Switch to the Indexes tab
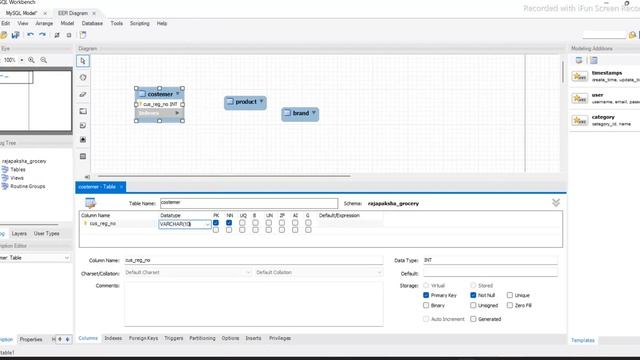The width and height of the screenshot is (640, 360). [x=113, y=338]
